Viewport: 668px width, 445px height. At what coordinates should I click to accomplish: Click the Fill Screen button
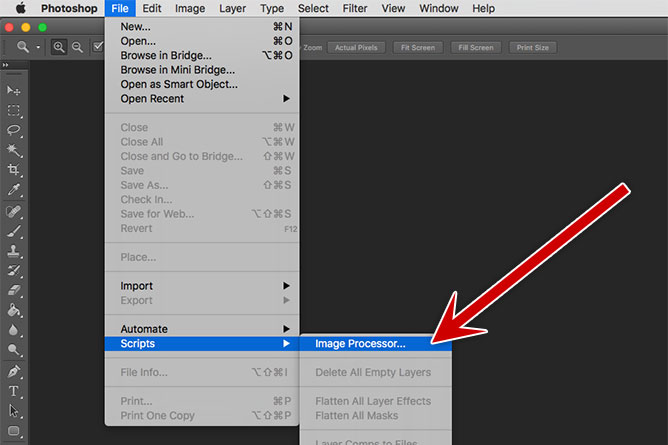pyautogui.click(x=476, y=48)
